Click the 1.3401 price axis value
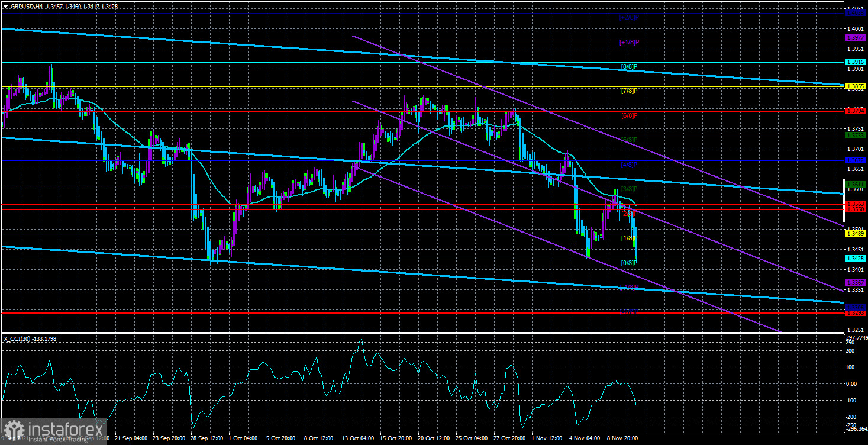The height and width of the screenshot is (445, 868). [x=856, y=270]
